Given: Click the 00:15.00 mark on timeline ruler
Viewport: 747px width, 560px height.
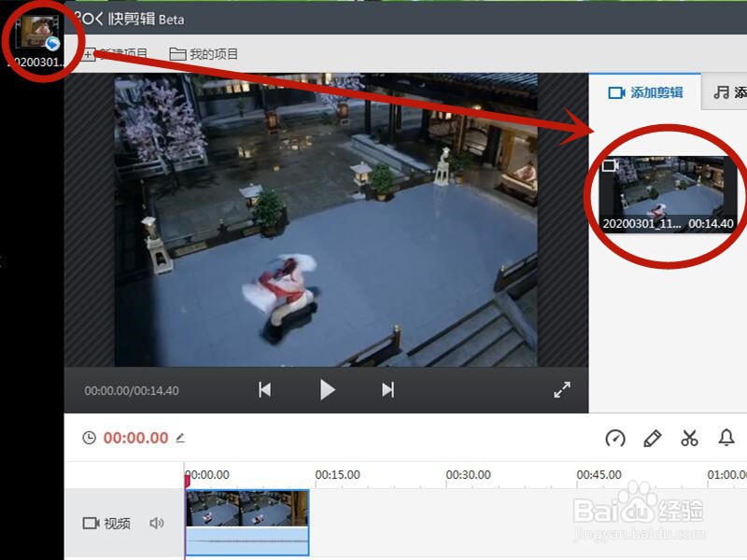Looking at the screenshot, I should (337, 475).
